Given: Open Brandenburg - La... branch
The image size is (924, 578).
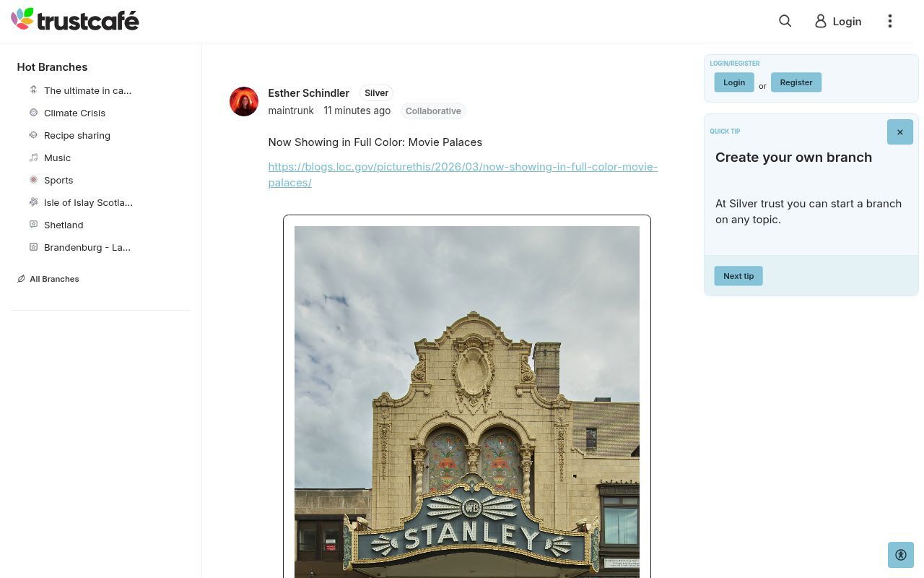Looking at the screenshot, I should click(87, 247).
